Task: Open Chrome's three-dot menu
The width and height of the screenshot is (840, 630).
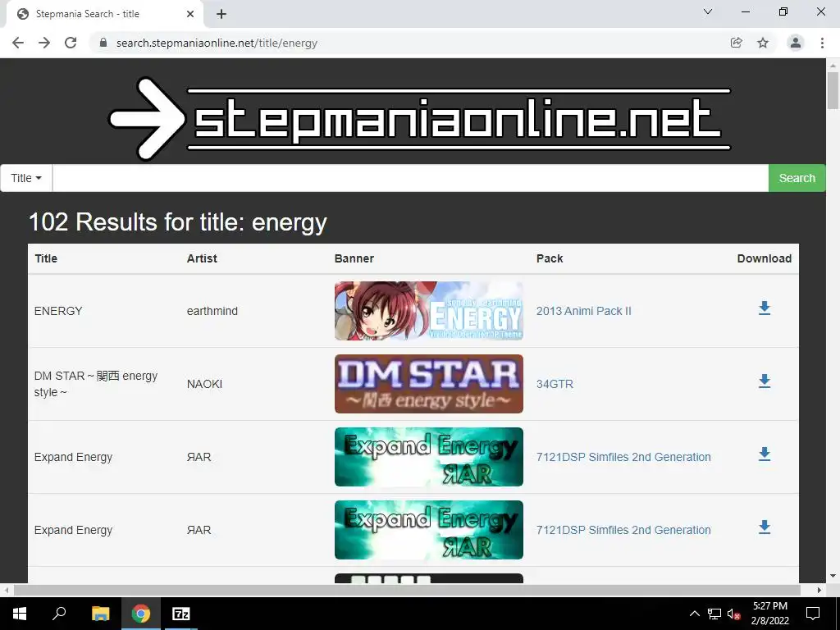Action: [x=822, y=43]
